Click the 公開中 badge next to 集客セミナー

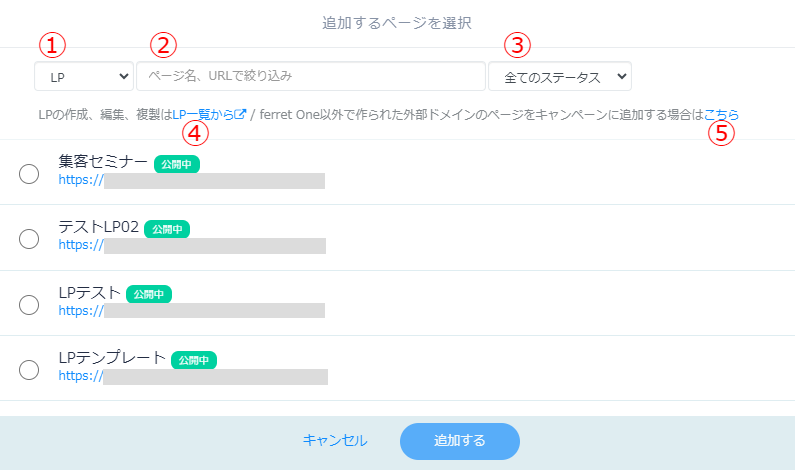(x=177, y=164)
